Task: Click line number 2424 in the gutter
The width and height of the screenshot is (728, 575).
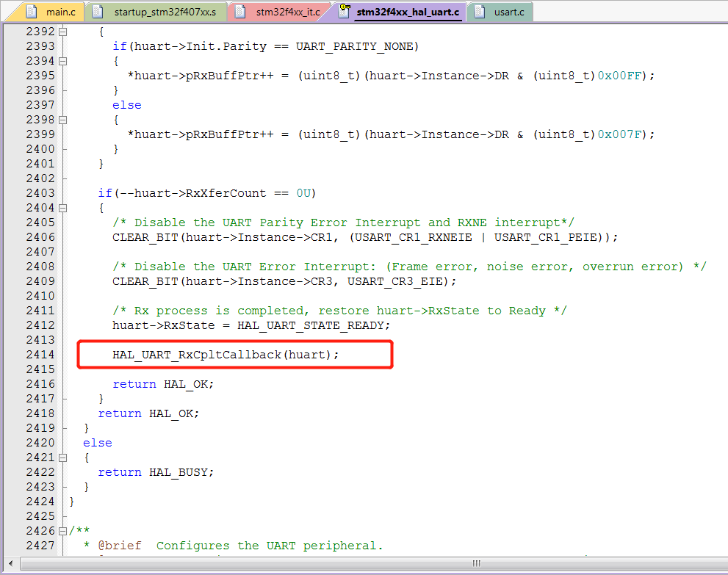Action: 40,502
